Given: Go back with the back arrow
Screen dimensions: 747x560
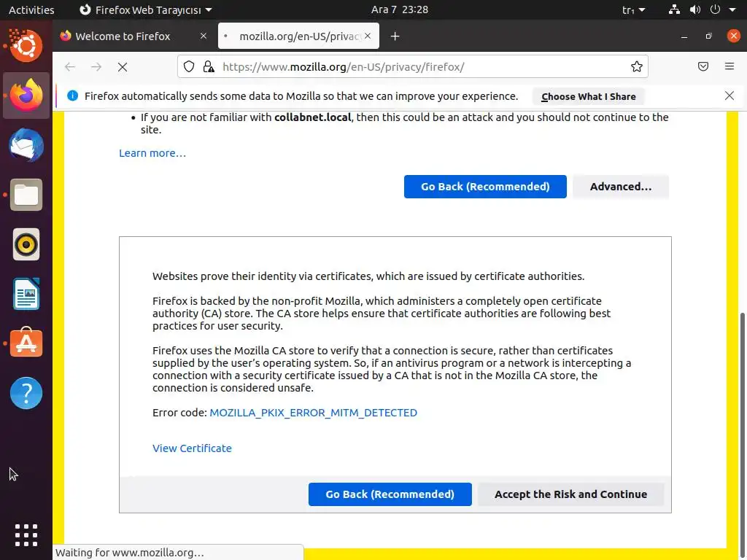Looking at the screenshot, I should coord(70,67).
